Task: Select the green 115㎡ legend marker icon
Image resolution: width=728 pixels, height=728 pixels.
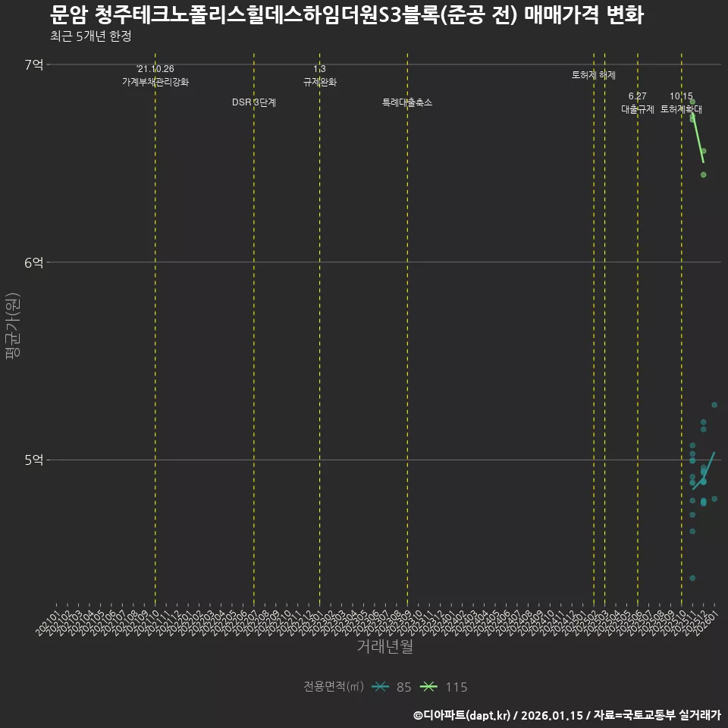Action: point(428,687)
